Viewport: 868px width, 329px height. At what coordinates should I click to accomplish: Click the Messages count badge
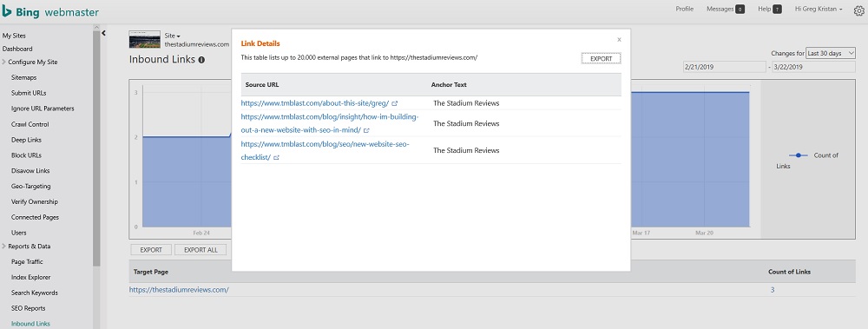pyautogui.click(x=740, y=9)
